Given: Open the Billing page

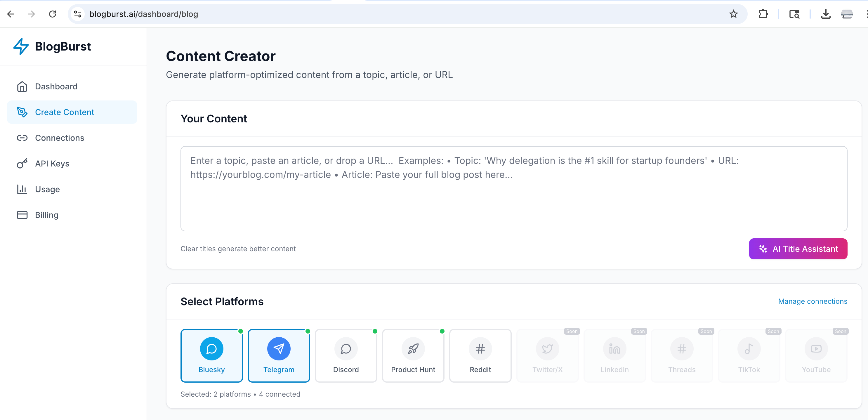Looking at the screenshot, I should pyautogui.click(x=46, y=215).
